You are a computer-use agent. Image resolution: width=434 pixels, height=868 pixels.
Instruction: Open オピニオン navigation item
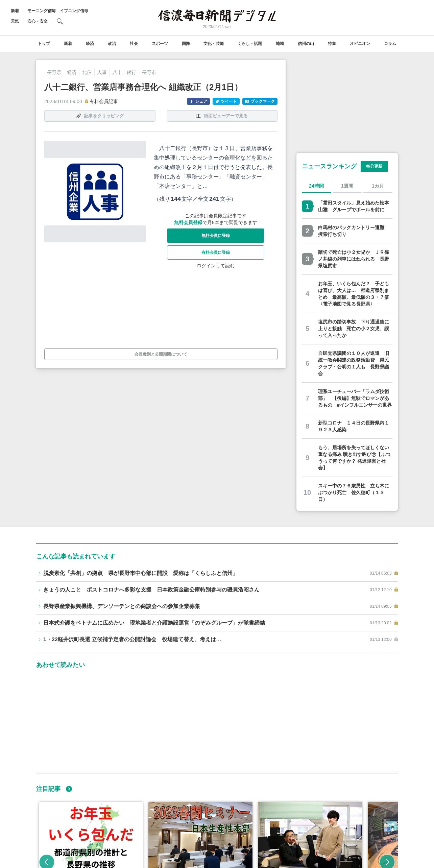click(360, 44)
